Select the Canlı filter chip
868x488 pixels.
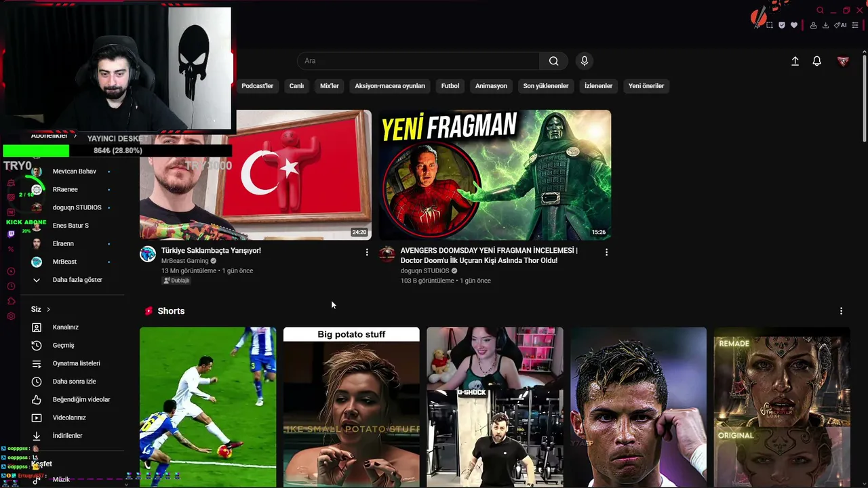pos(296,86)
